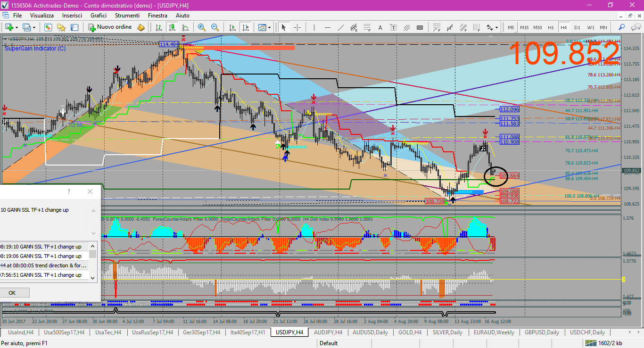This screenshot has height=348, width=644.
Task: Toggle the Terminal panel icon
Action: (x=74, y=27)
